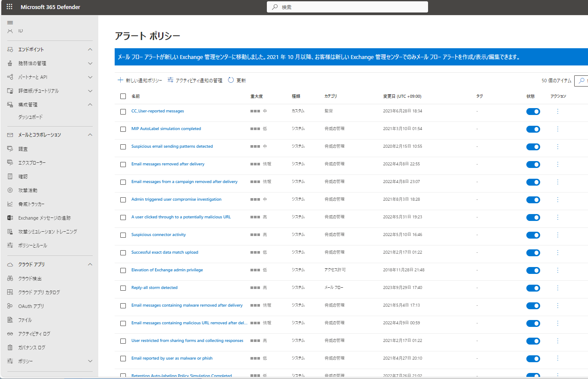Expand the 評価版/チュートリアル chevron
588x379 pixels.
(90, 91)
